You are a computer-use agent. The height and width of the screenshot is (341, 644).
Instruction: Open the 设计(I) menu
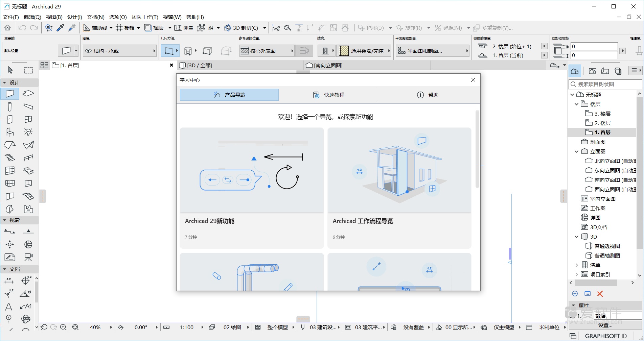[75, 17]
